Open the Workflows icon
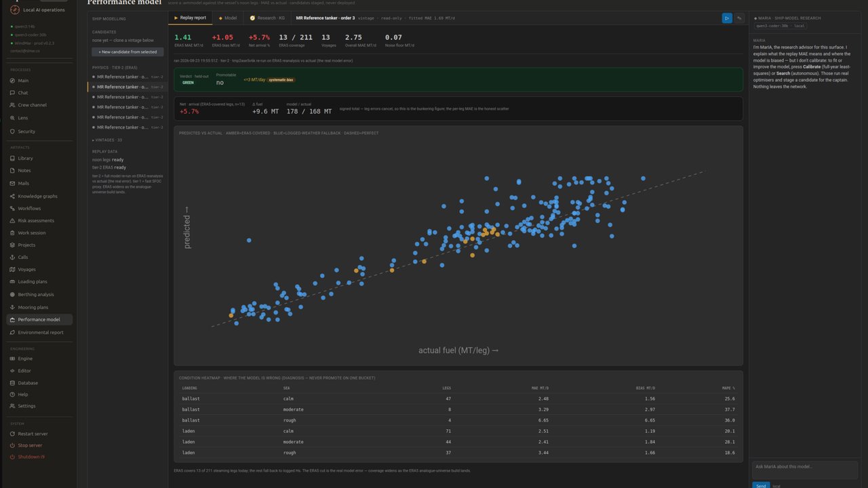The width and height of the screenshot is (868, 488). (x=12, y=208)
